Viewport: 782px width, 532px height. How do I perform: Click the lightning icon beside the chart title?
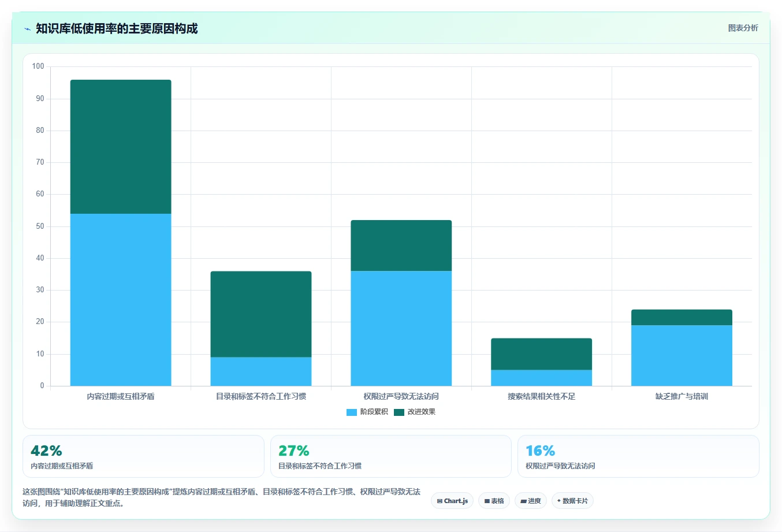[x=27, y=29]
